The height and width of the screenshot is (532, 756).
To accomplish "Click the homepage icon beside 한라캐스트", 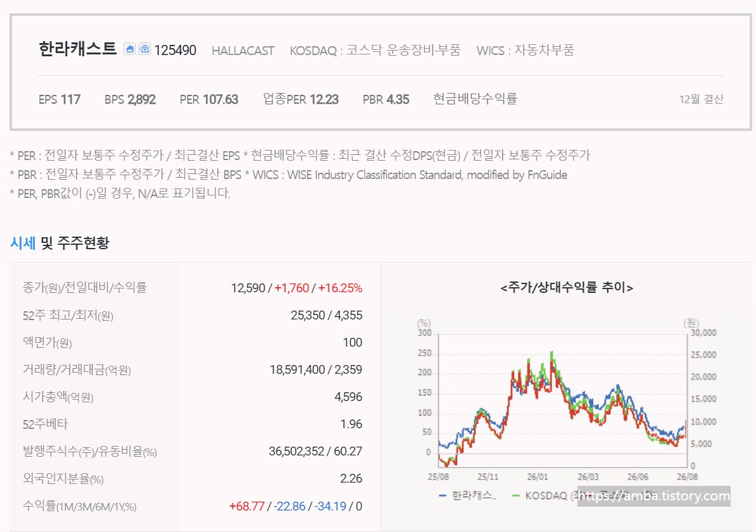I will click(x=129, y=49).
